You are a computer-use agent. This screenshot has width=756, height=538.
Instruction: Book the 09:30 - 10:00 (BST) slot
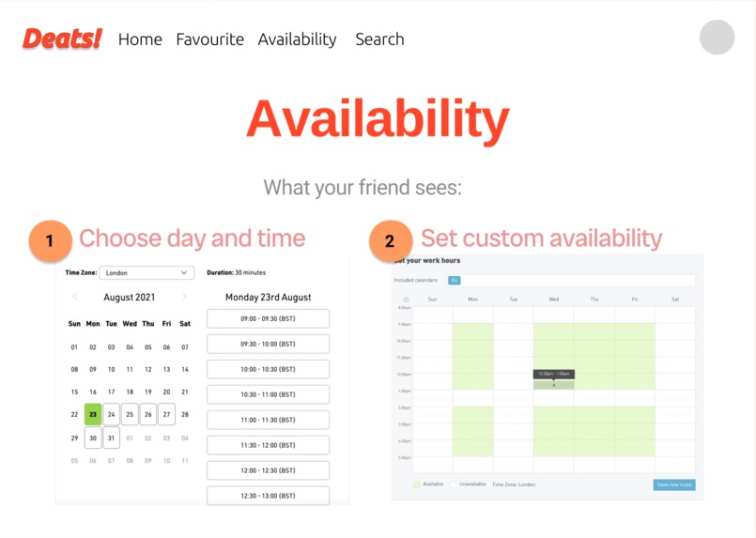click(x=268, y=344)
